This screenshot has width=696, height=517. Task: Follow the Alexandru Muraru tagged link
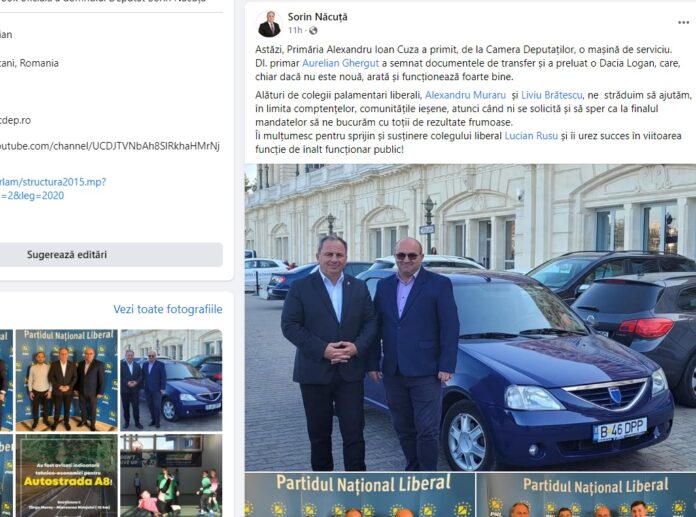coord(465,95)
